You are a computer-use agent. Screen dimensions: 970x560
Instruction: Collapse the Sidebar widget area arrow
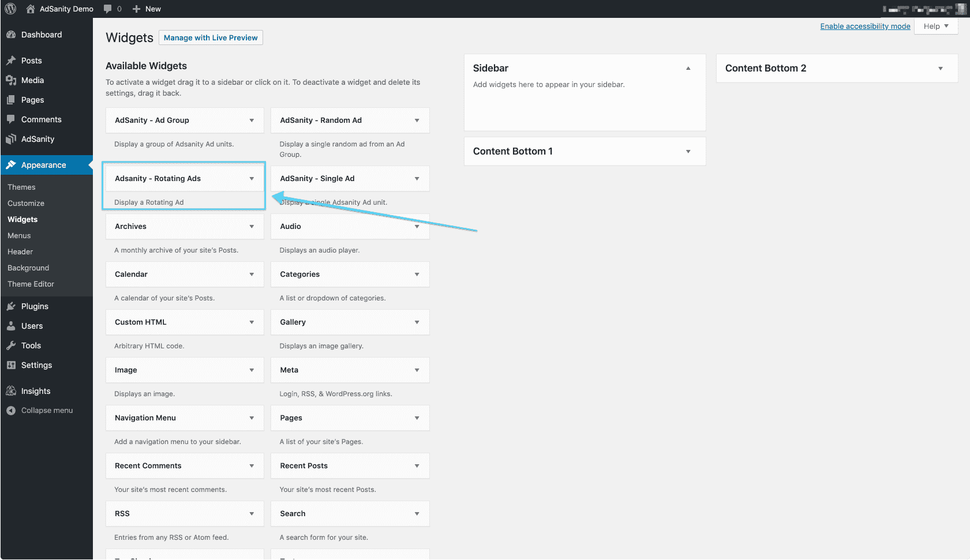(688, 68)
